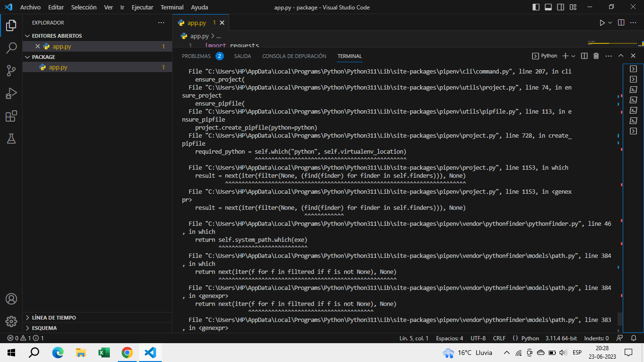Select the app.py editor tab

197,23
